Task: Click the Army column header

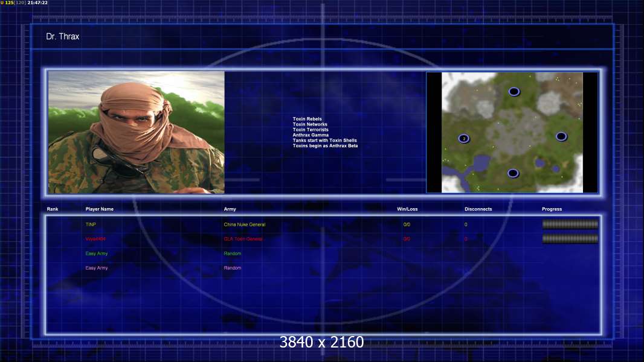Action: coord(230,209)
